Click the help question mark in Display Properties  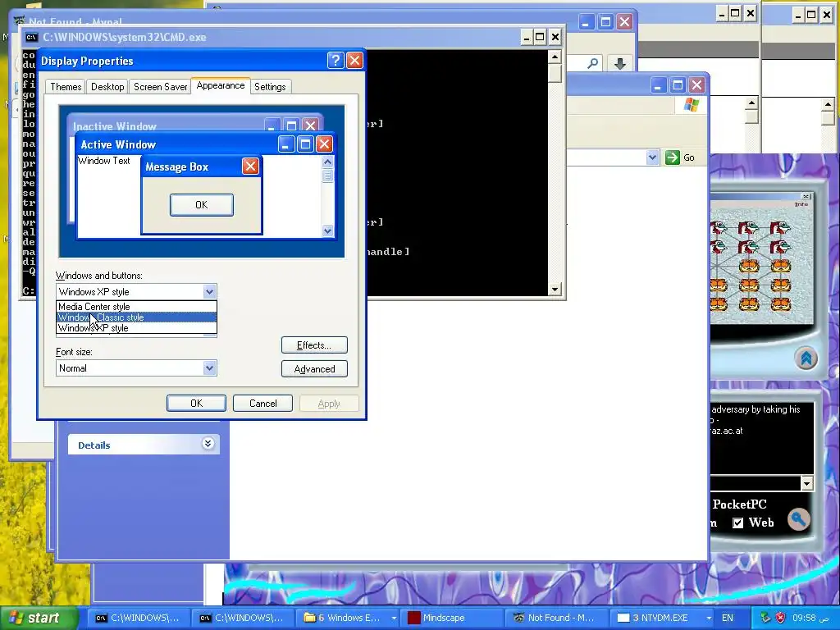point(336,61)
